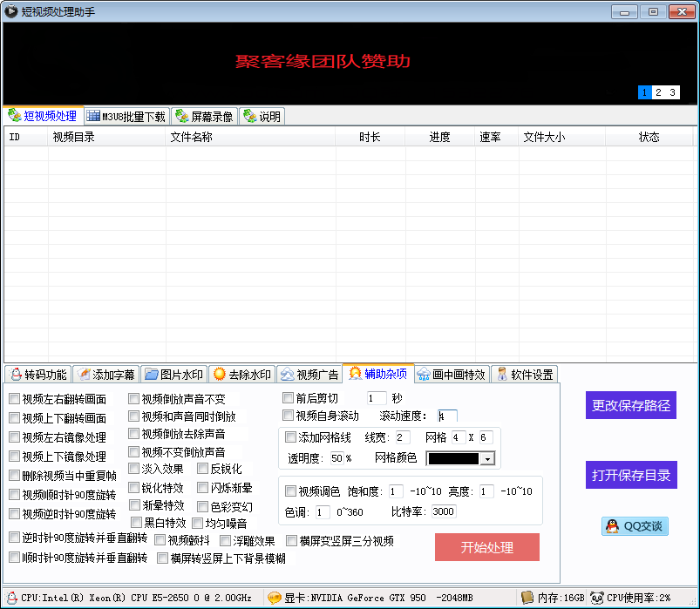Click the 软件设置 person icon

502,374
